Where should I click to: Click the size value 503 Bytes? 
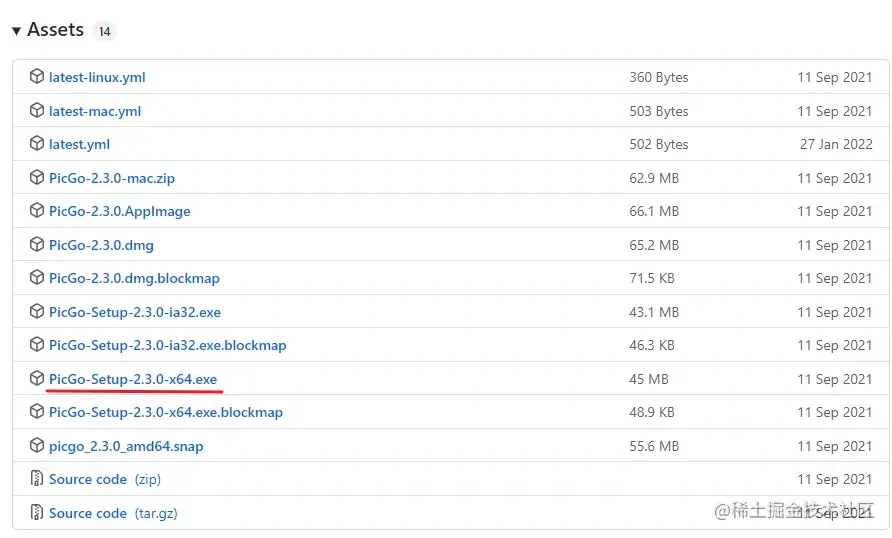[659, 111]
